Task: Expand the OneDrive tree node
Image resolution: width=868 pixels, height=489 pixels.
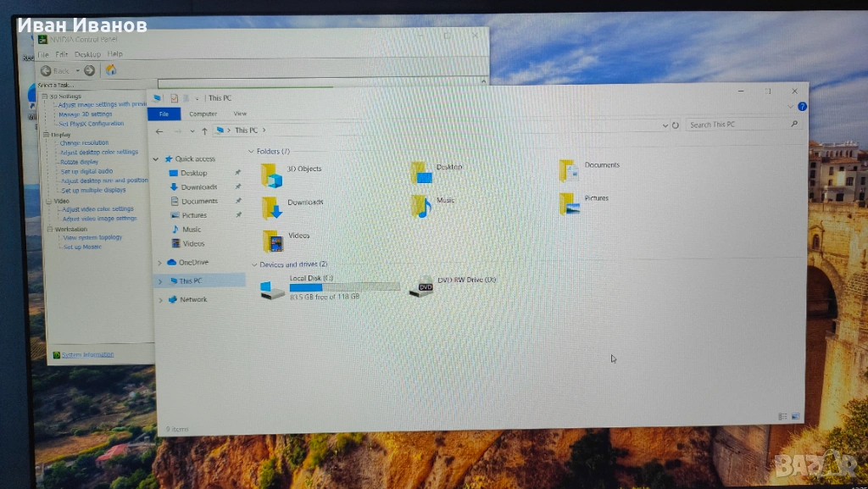Action: 159,263
